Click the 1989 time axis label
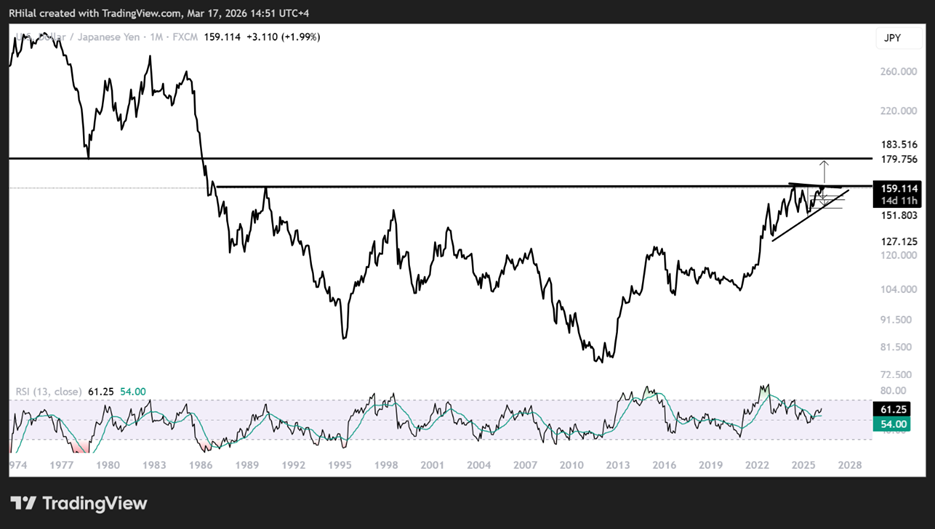This screenshot has width=935, height=529. tap(247, 465)
